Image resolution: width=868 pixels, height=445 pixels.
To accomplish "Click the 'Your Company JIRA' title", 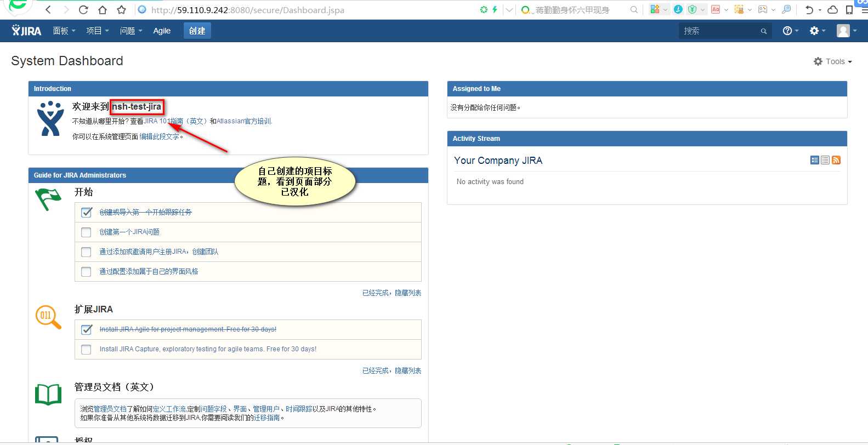I will 498,161.
